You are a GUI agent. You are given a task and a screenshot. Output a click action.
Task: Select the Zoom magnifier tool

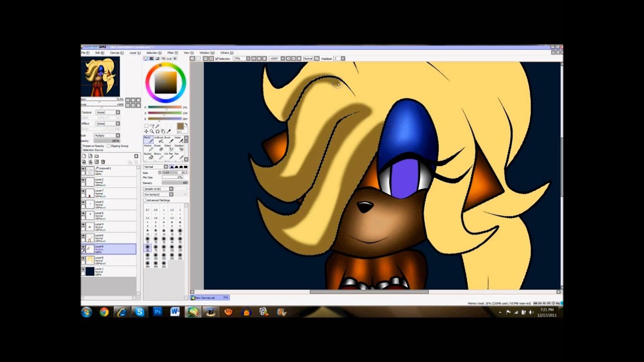coord(152,131)
